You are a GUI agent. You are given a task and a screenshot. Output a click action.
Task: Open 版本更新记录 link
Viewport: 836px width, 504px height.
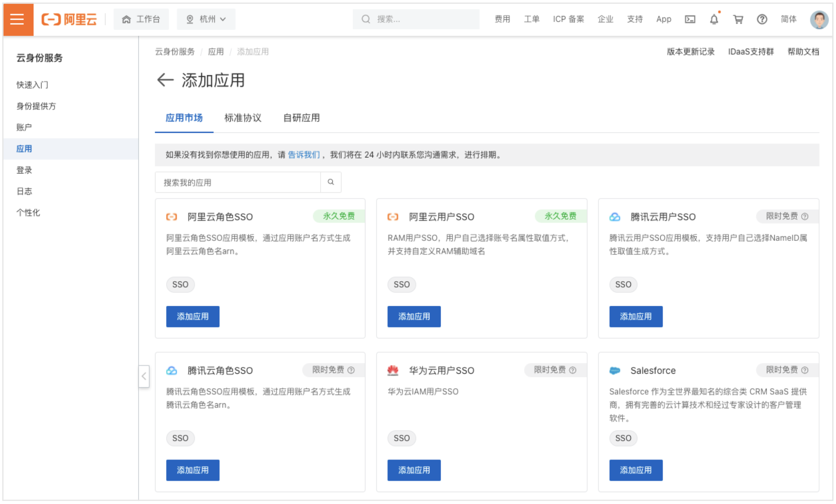point(690,52)
